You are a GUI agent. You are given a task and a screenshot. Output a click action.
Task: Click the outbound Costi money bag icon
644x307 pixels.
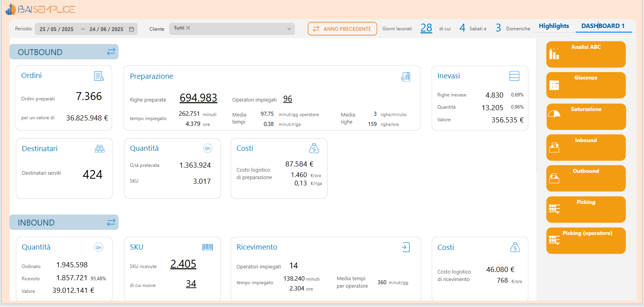[x=314, y=148]
